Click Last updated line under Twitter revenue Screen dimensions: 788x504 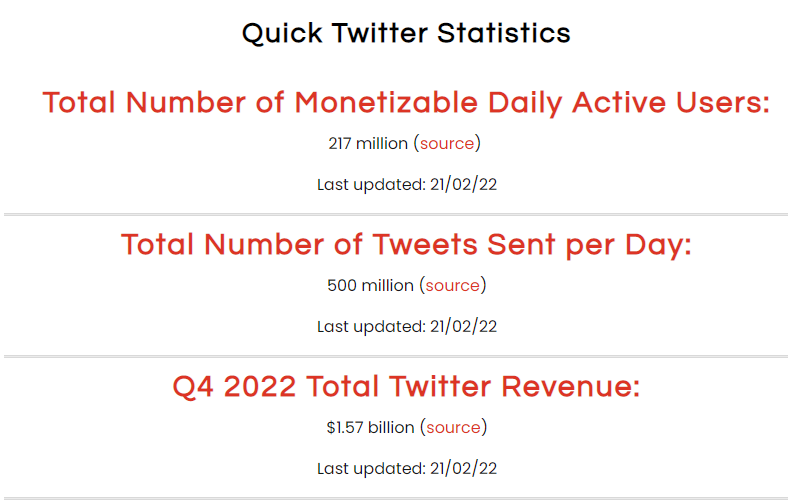coord(407,469)
